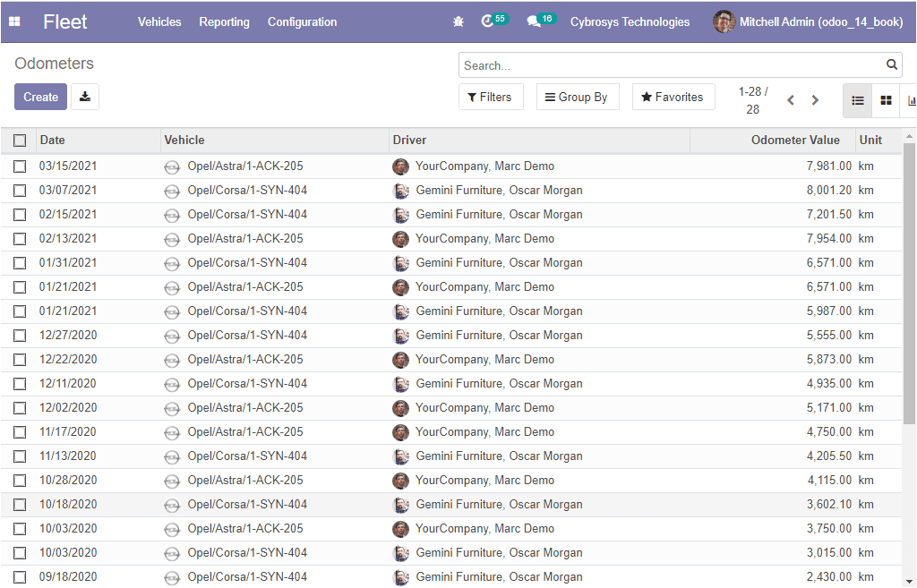Screen dimensions: 917x588
Task: Click driver avatar in 02/15/2021 row
Action: point(400,215)
